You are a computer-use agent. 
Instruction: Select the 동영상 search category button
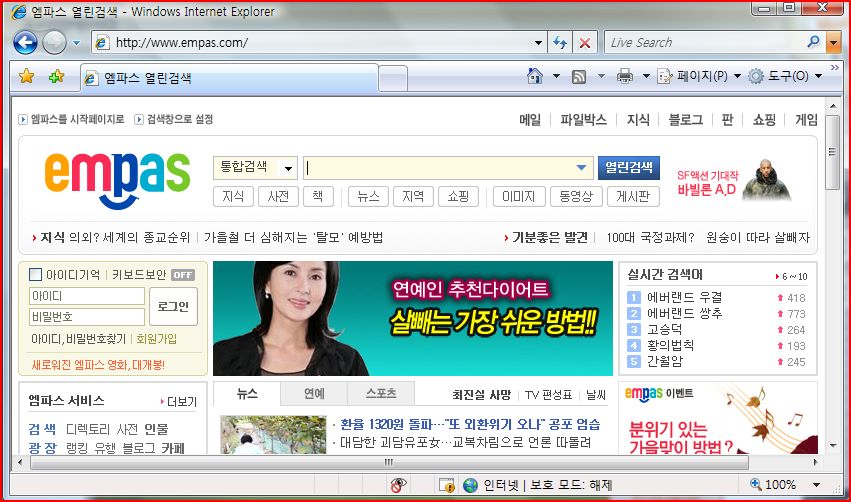point(576,196)
